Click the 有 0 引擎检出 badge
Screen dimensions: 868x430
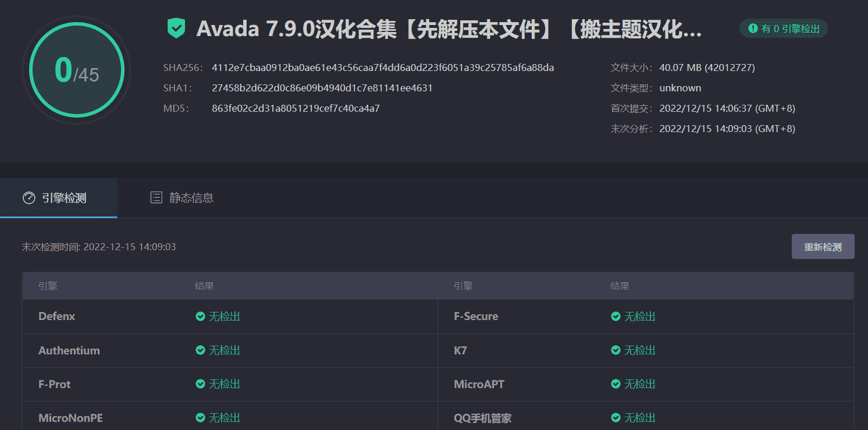pyautogui.click(x=783, y=28)
